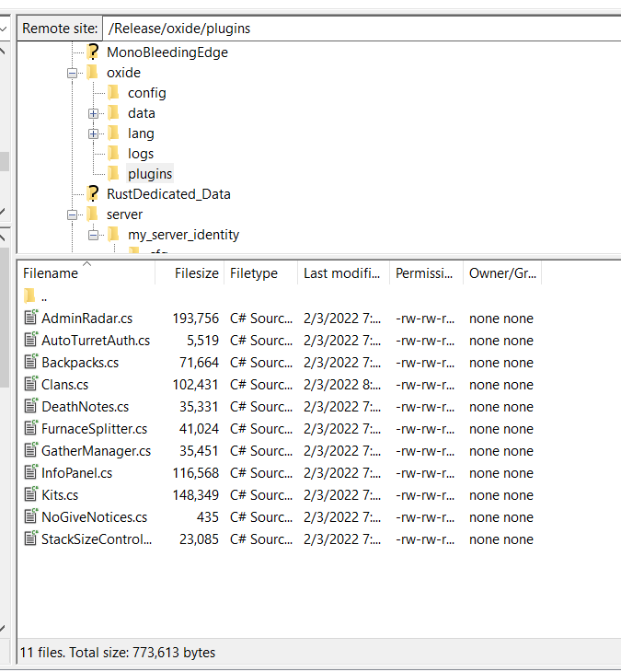Viewport: 621px width, 672px height.
Task: Select the NoGiveNotices.cs filename
Action: point(94,516)
